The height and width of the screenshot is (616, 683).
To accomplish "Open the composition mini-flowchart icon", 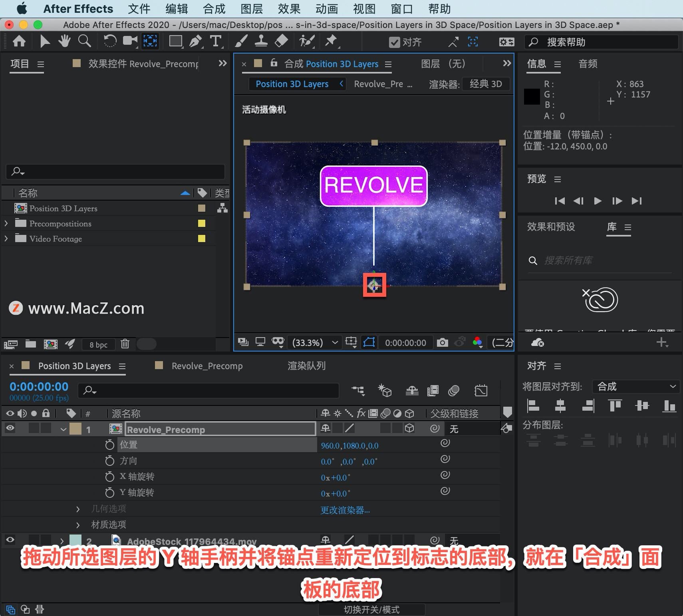I will click(358, 390).
